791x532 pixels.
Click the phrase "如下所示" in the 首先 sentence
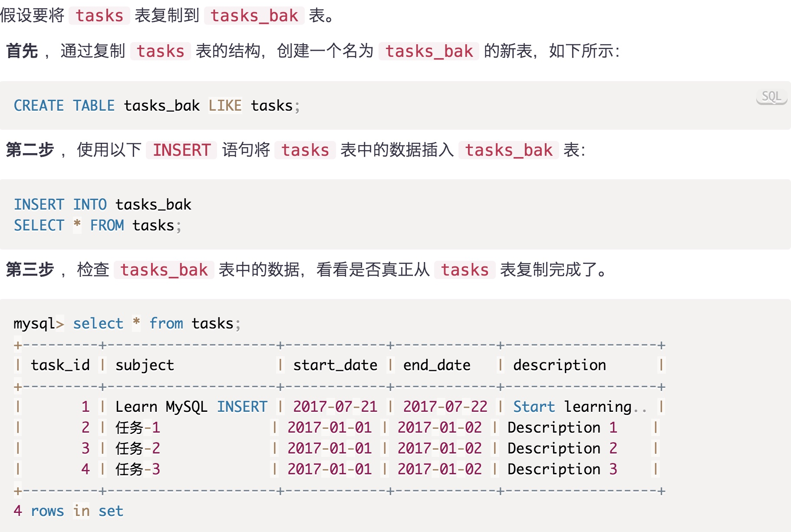pos(581,51)
